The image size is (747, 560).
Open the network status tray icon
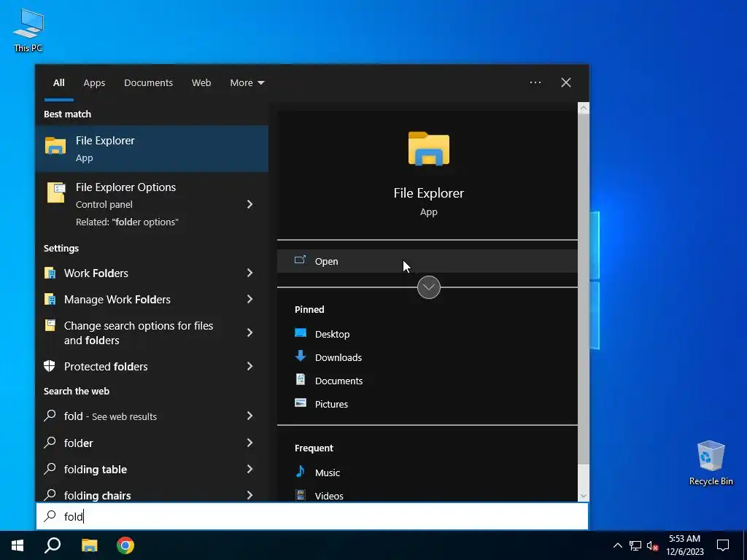[635, 545]
